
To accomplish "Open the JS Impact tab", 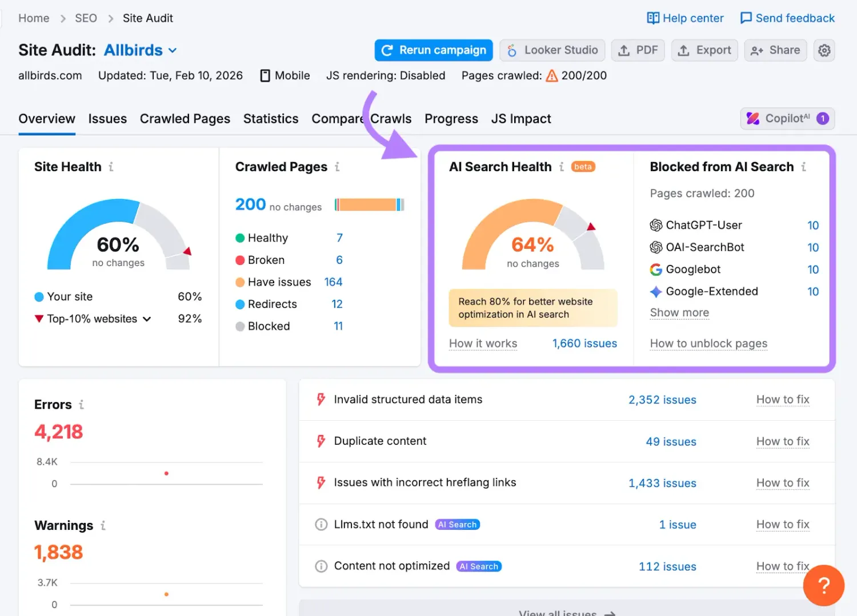I will click(520, 119).
